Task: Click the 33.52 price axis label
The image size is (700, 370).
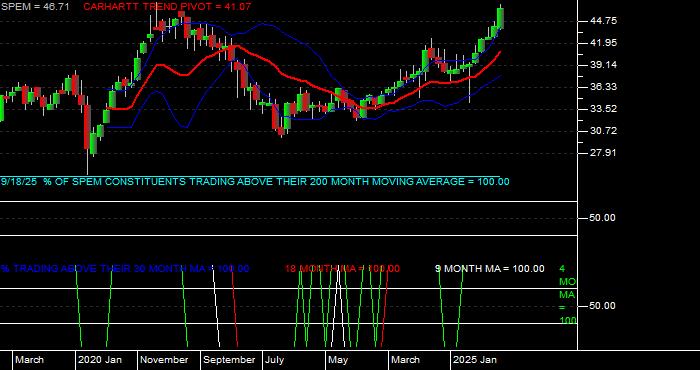Action: pyautogui.click(x=603, y=108)
